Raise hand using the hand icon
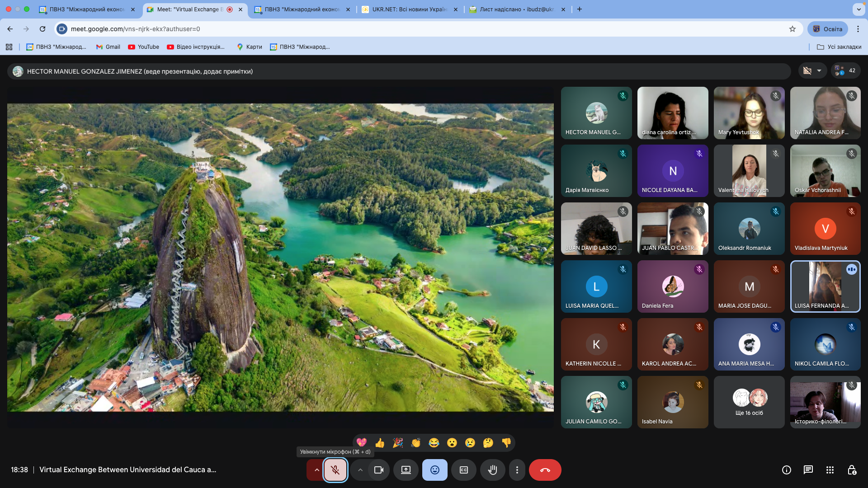This screenshot has height=488, width=868. (x=492, y=470)
